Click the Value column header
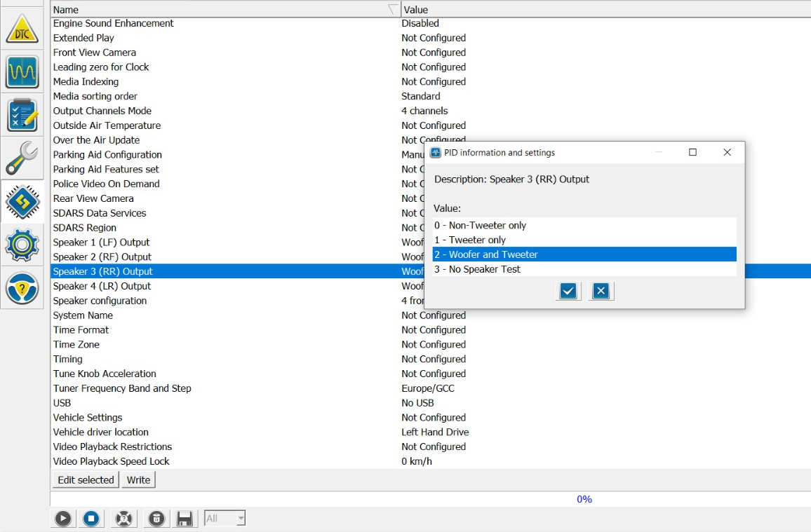Image resolution: width=811 pixels, height=532 pixels. click(605, 9)
